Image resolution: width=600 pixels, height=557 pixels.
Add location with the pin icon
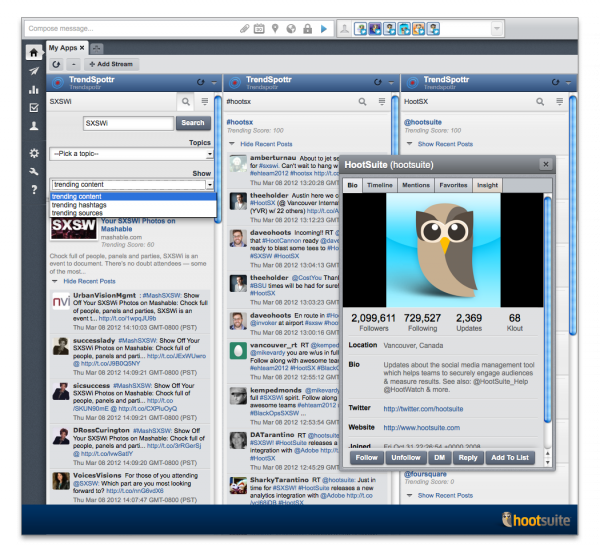pyautogui.click(x=275, y=29)
